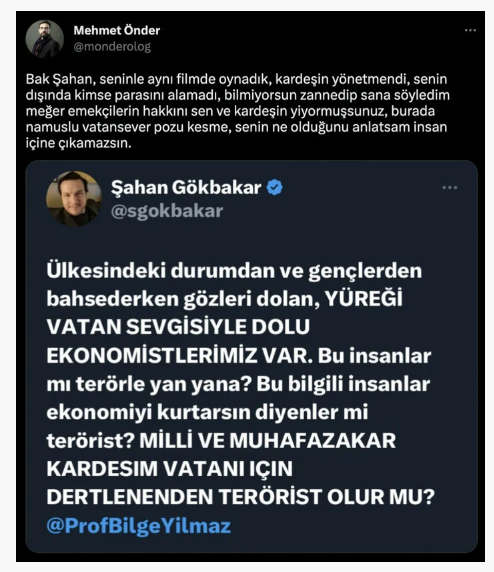Screen dimensions: 494x572
Task: Click the line "ekonomiyi kurtarsın diyenler mi"
Action: [207, 412]
